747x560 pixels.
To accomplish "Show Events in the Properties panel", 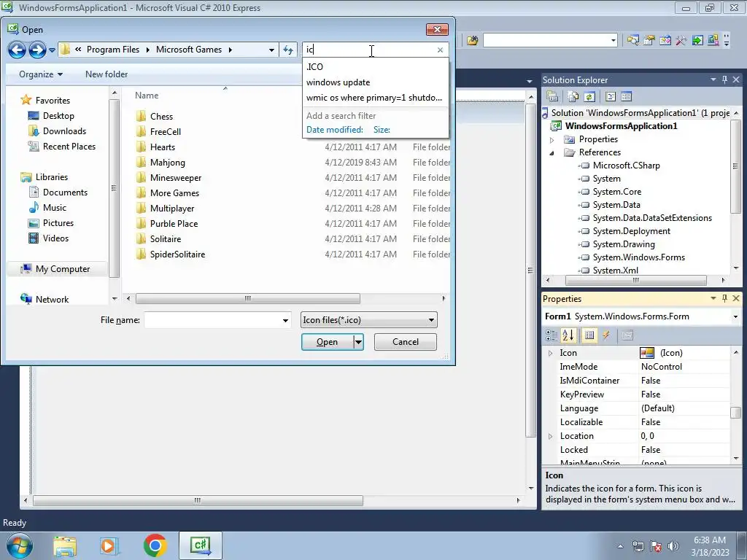I will click(606, 335).
